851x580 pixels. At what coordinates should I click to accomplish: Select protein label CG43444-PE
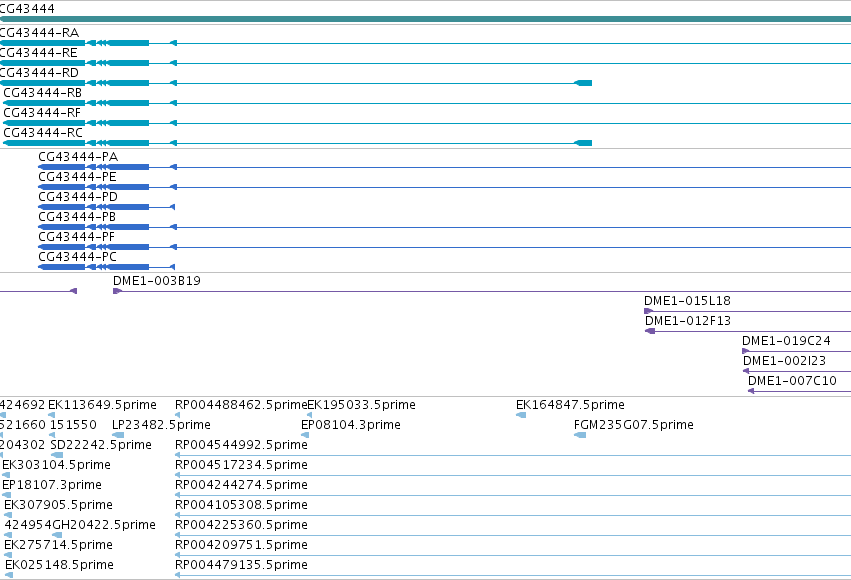pyautogui.click(x=78, y=177)
